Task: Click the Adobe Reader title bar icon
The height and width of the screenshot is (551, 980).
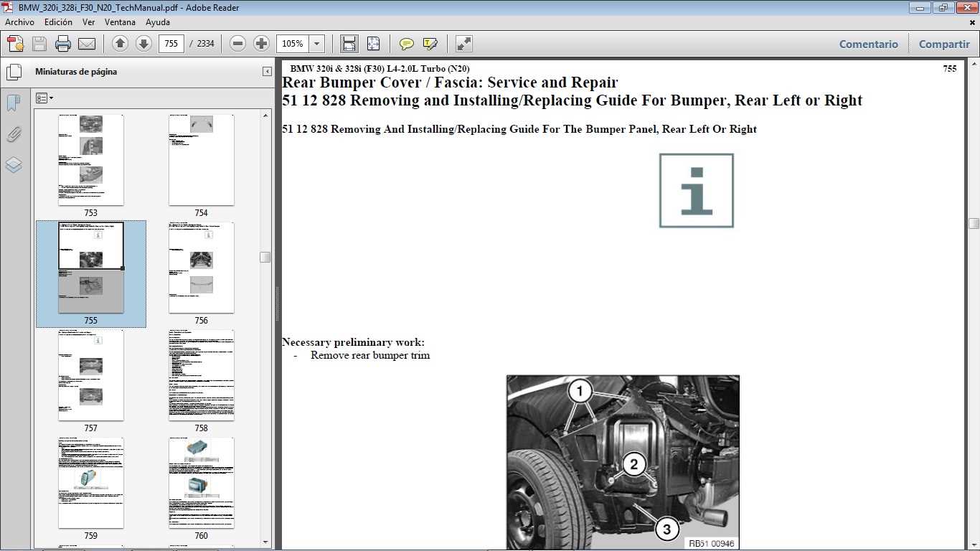Action: 7,7
